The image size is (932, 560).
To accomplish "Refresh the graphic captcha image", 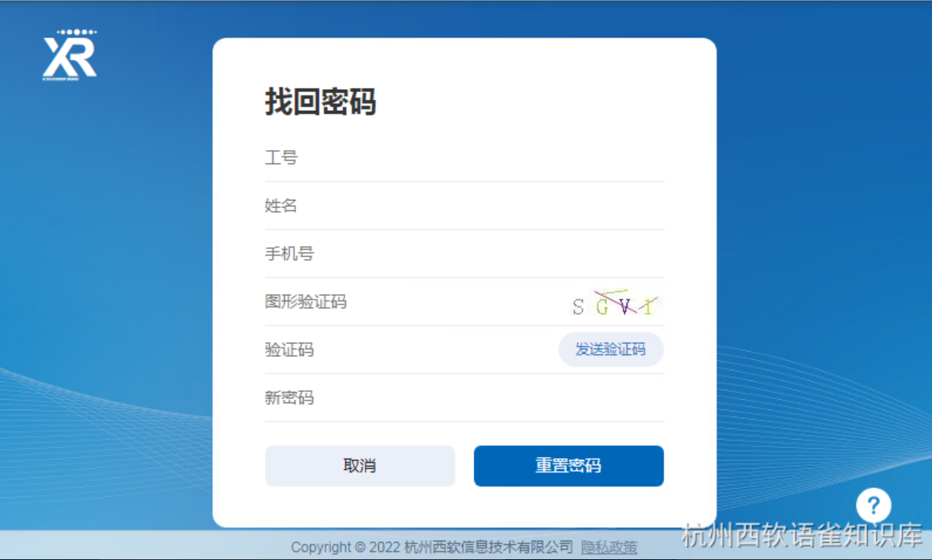I will [x=616, y=302].
